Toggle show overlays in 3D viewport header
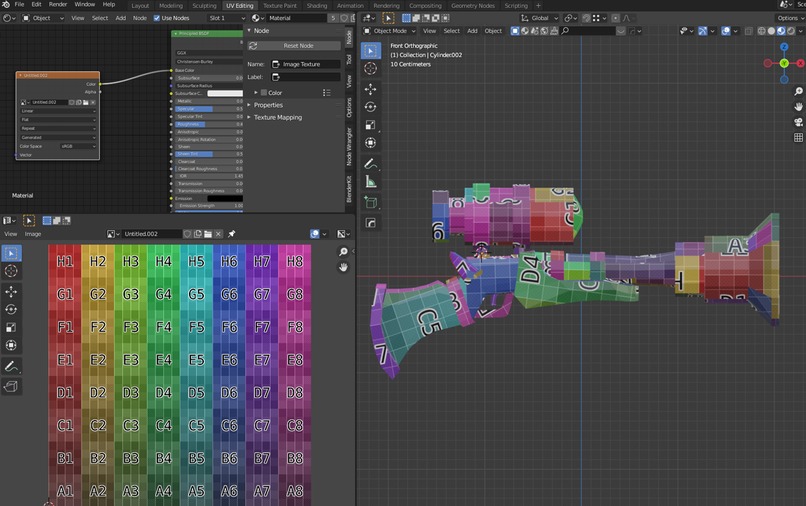Viewport: 806px width, 506px height. point(725,31)
